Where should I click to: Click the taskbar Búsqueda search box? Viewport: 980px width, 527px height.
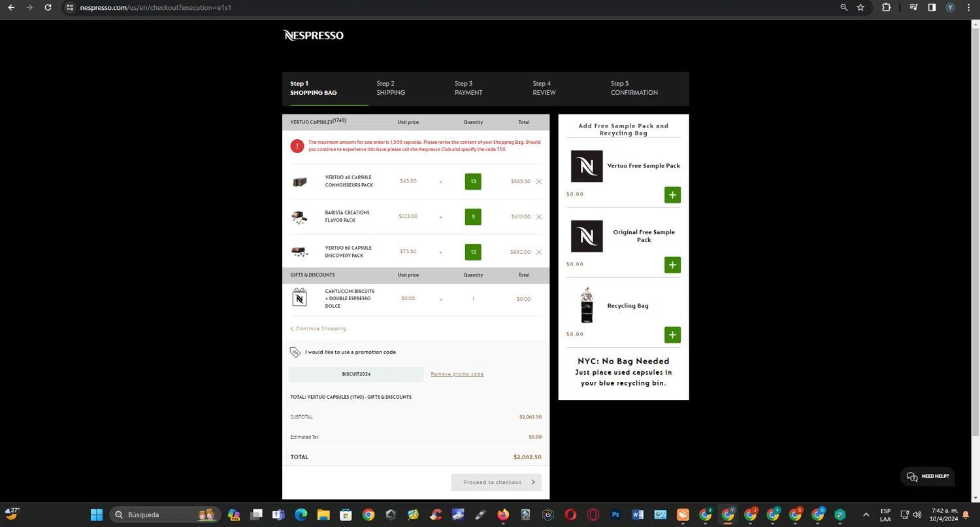(165, 515)
